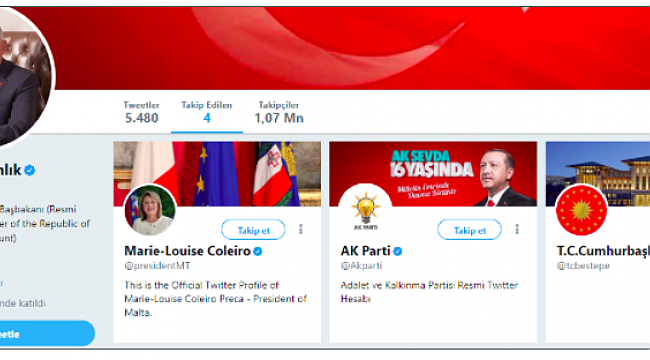Open the @Akparti handle link
650x360 pixels.
[x=361, y=266]
